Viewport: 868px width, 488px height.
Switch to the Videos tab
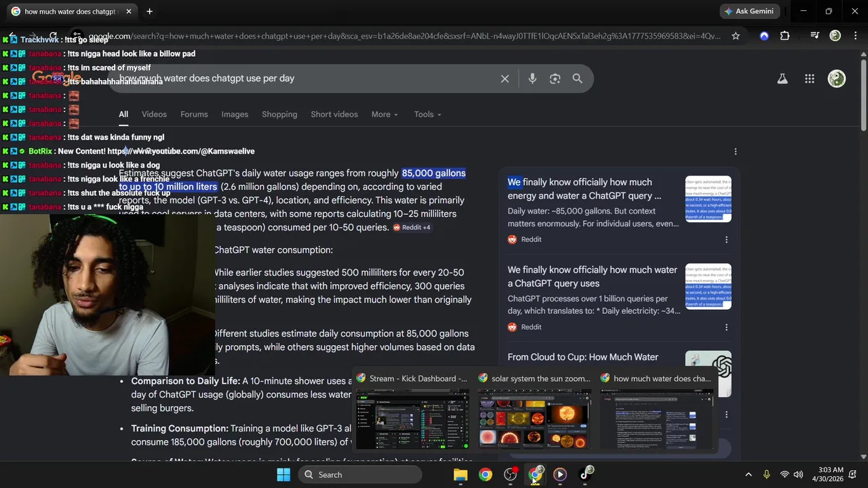154,115
